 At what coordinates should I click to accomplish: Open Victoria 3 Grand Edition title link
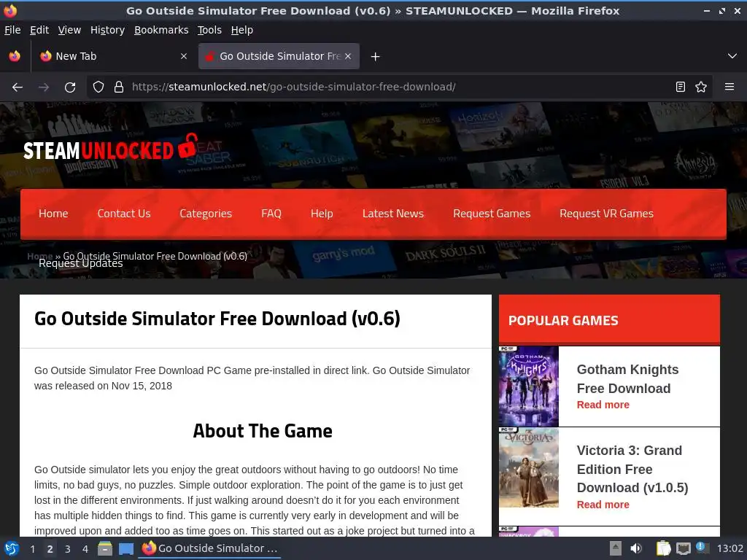(632, 469)
